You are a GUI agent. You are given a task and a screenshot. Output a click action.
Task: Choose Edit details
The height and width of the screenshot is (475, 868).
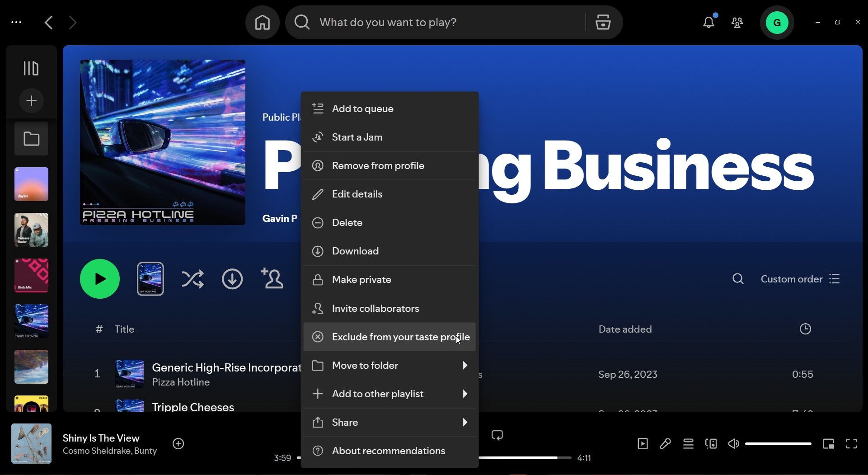(x=389, y=194)
